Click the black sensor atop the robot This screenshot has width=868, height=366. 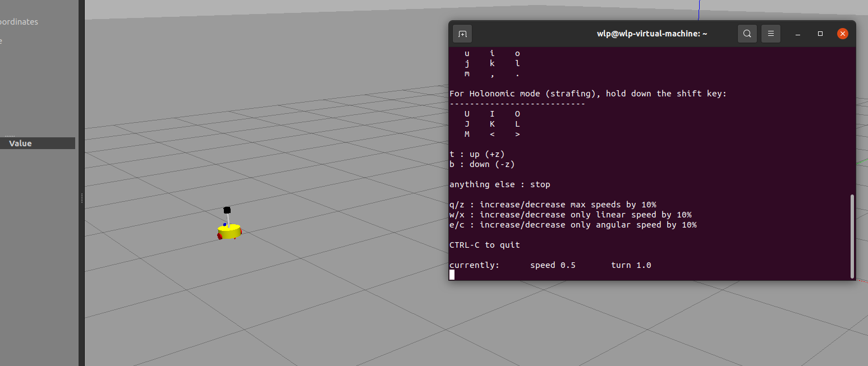coord(227,210)
